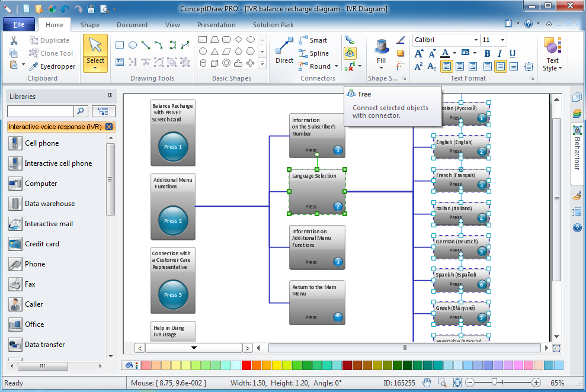The image size is (586, 392).
Task: Close the Interactive voice response library
Action: (x=109, y=127)
